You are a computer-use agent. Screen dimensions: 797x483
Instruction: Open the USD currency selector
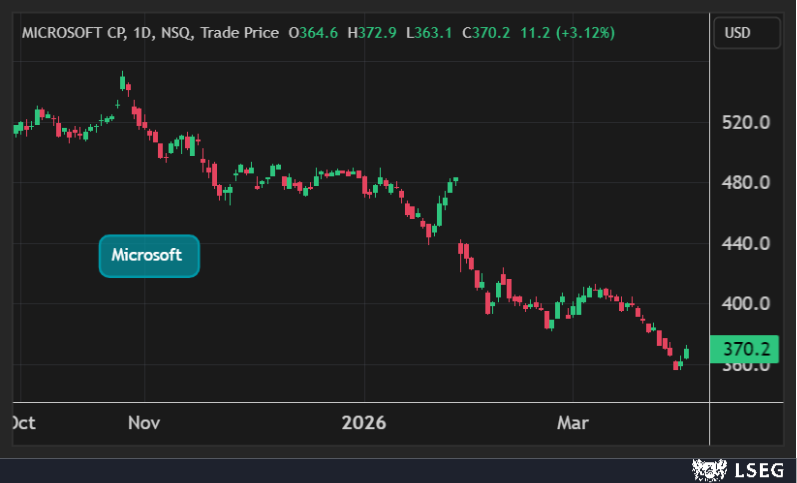[746, 33]
